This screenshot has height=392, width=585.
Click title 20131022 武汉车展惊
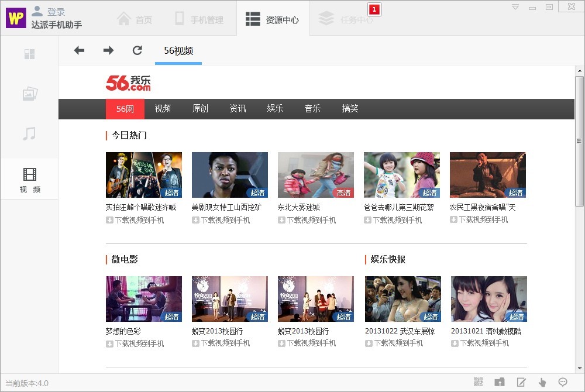[x=400, y=331]
